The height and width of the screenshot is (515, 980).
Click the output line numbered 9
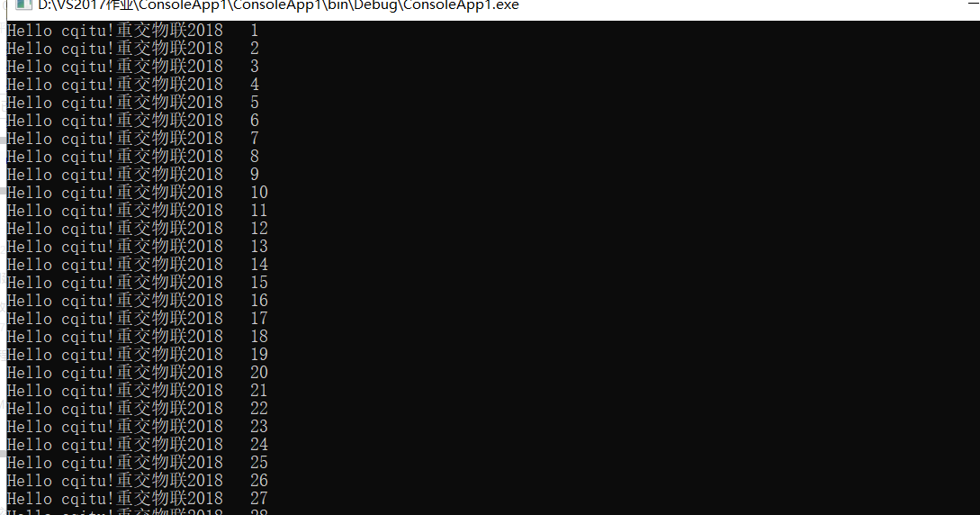132,175
